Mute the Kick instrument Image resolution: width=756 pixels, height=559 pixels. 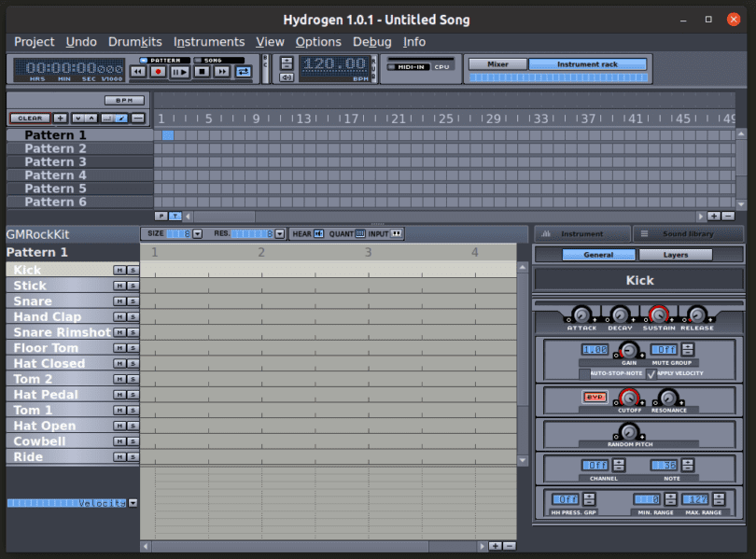(119, 270)
